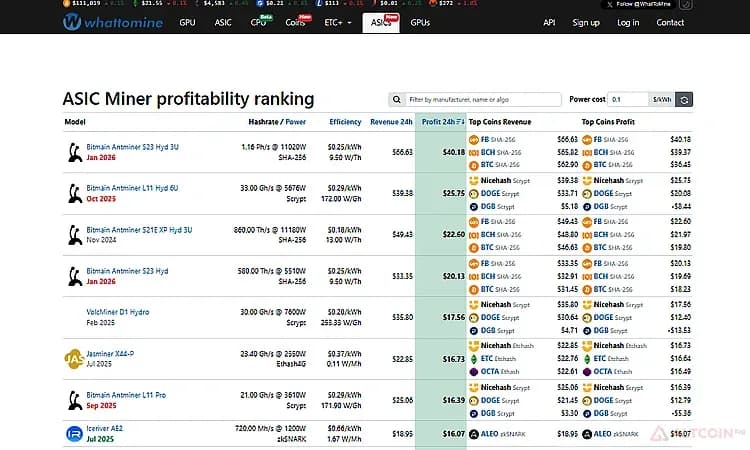This screenshot has width=750, height=450.
Task: Select the $0.37/kWh efficiency value
Action: click(x=344, y=353)
